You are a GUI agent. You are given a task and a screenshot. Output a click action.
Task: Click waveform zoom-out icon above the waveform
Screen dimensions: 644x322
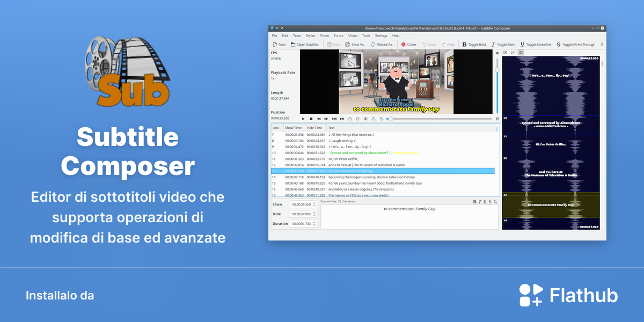(513, 53)
